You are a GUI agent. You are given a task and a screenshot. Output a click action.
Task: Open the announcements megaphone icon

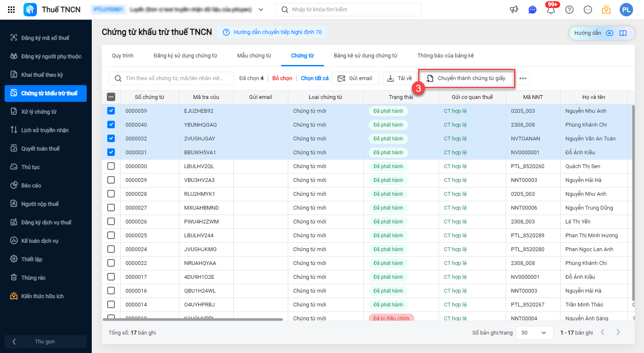pyautogui.click(x=514, y=10)
